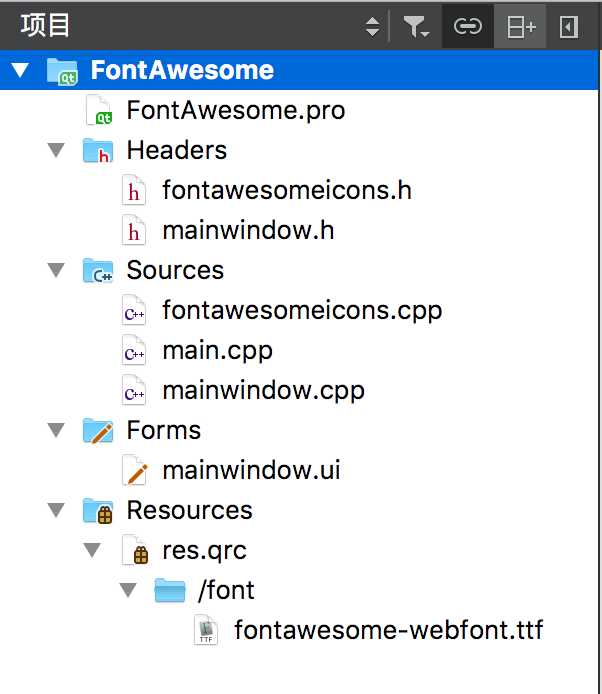
Task: Click the FontAwesome.pro file icon
Action: [99, 110]
